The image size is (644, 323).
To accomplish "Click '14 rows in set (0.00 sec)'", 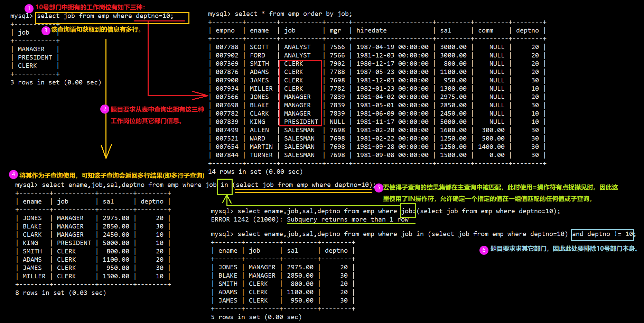I will click(x=255, y=172).
